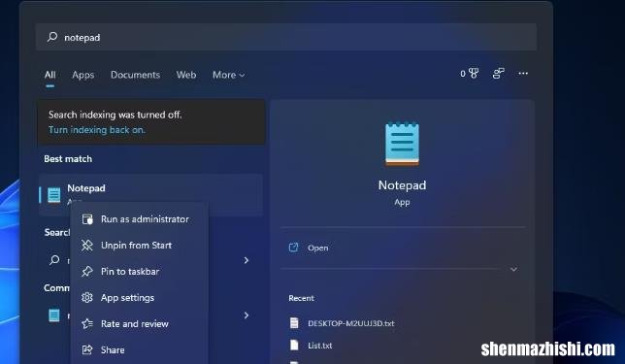Choose Unpin from Start
Image resolution: width=625 pixels, height=364 pixels.
[x=139, y=246]
